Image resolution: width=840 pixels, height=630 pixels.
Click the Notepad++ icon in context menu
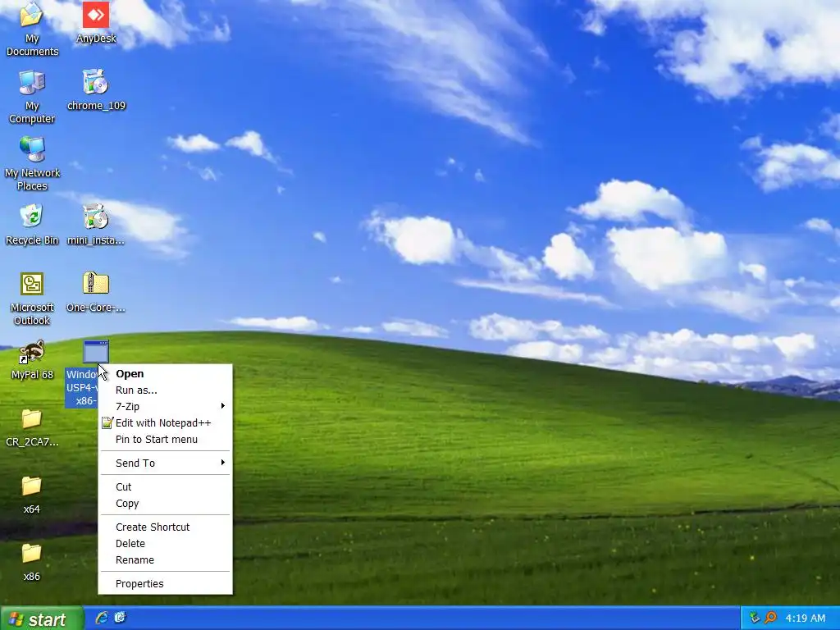click(107, 422)
